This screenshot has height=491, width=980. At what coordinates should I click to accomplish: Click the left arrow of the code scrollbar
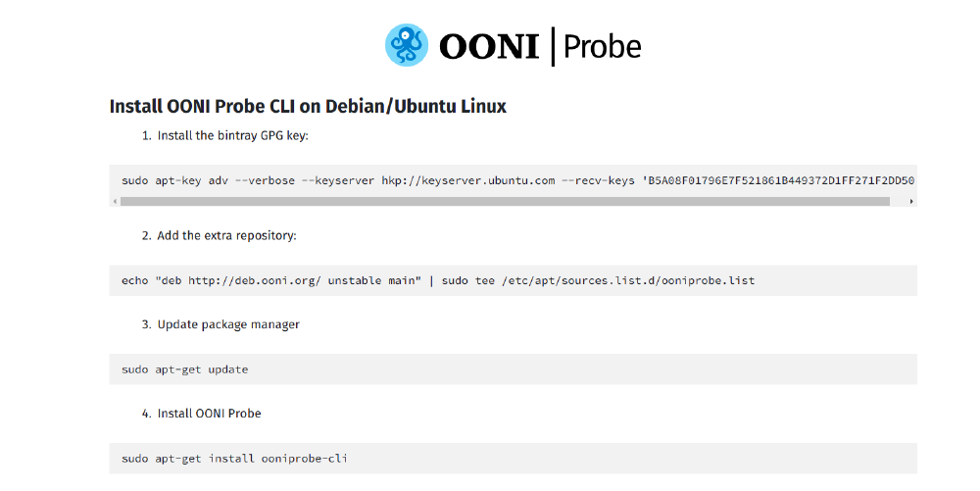(x=115, y=201)
